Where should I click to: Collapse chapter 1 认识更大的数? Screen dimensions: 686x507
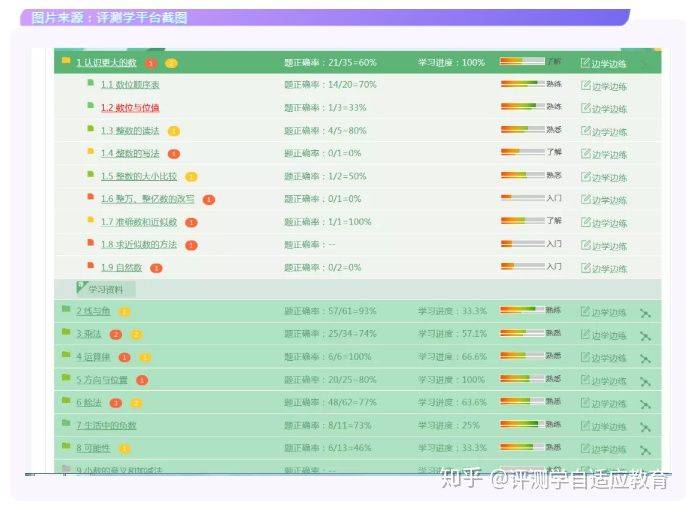(x=106, y=62)
